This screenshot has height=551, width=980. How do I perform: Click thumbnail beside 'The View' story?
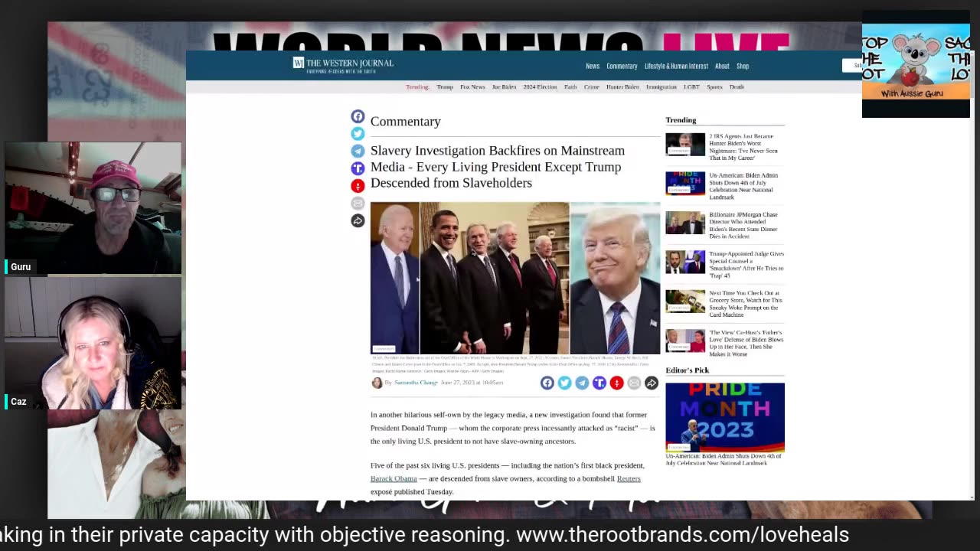pyautogui.click(x=685, y=341)
